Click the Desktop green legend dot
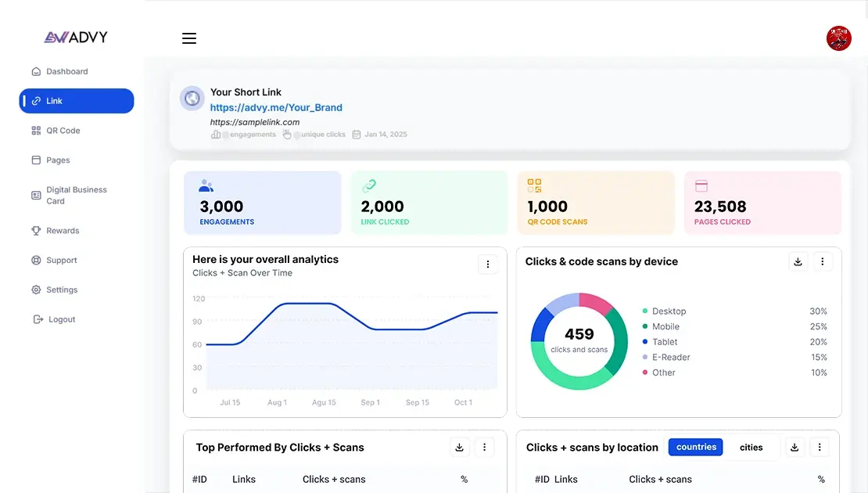This screenshot has height=493, width=868. point(645,311)
